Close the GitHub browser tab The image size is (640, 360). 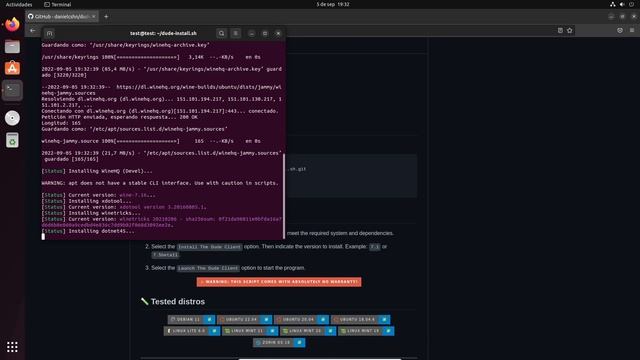point(93,16)
